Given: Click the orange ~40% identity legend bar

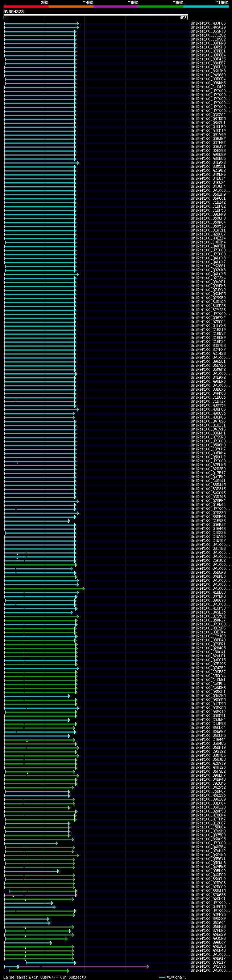Looking at the screenshot, I should (x=71, y=7).
